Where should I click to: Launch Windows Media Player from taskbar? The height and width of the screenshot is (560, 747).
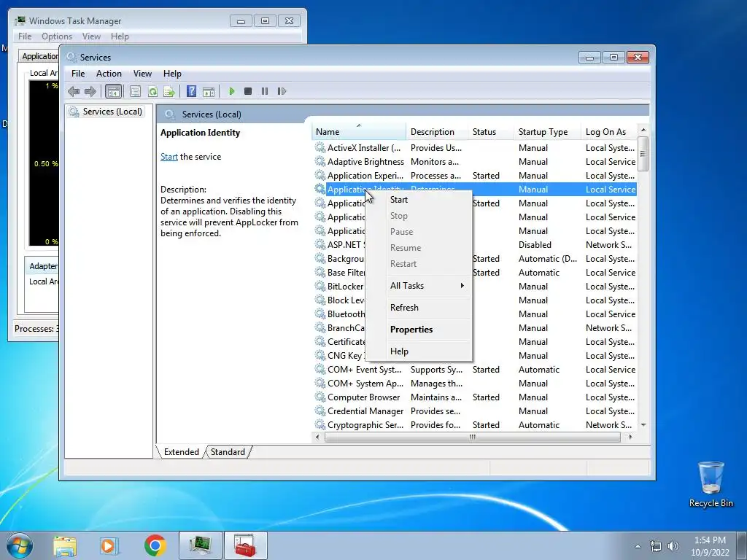coord(109,545)
